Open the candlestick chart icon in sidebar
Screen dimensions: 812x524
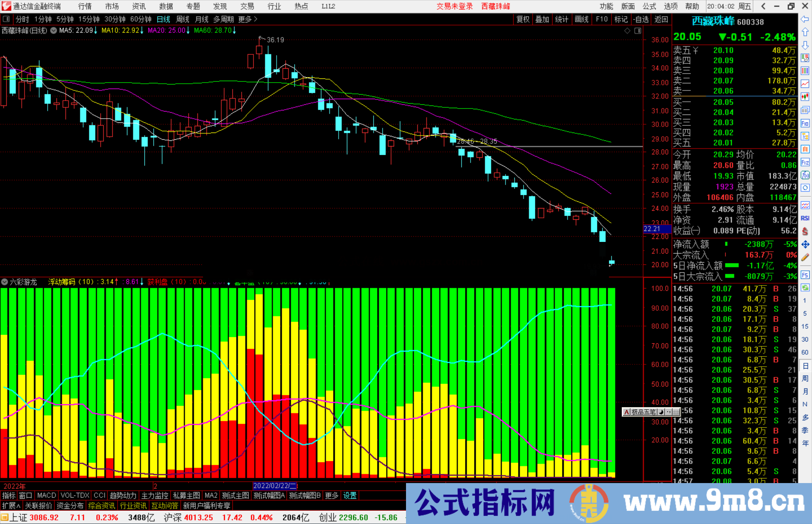[x=805, y=97]
